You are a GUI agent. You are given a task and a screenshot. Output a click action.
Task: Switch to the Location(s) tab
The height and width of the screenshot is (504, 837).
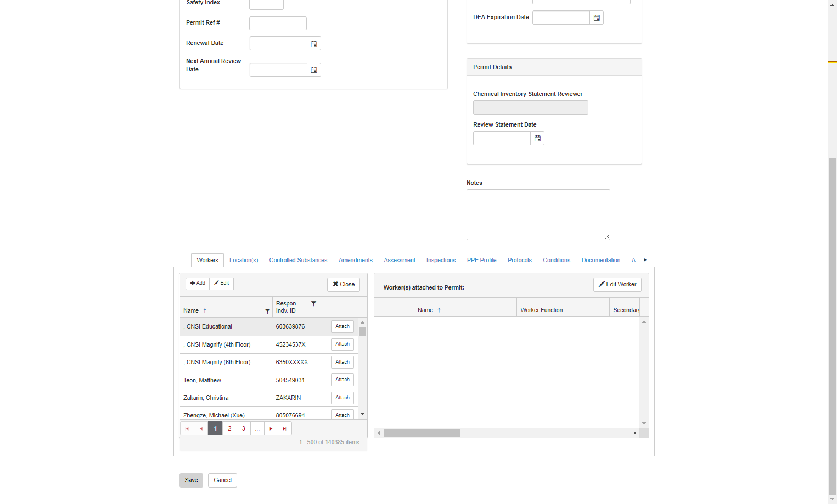point(244,261)
